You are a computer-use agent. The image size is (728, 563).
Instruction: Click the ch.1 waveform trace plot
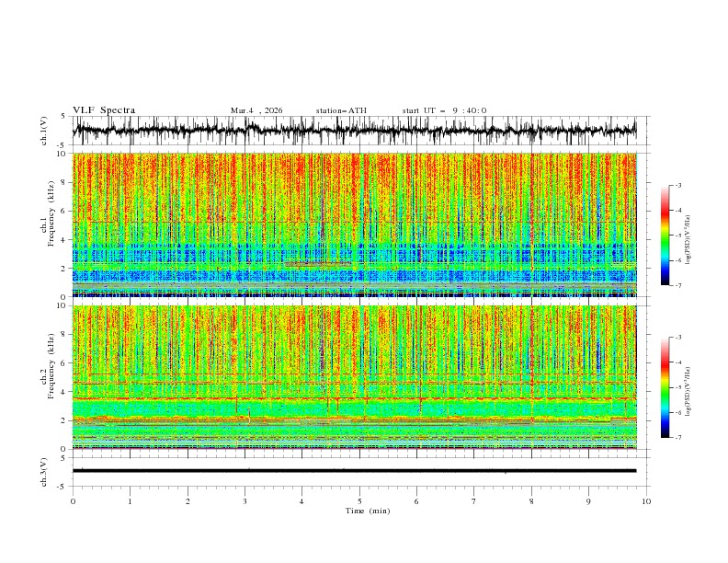point(354,131)
